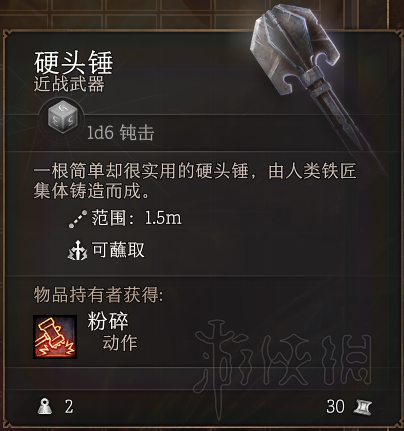Viewport: 404px width, 431px height.
Task: Click the 粉碎 skill action icon
Action: point(55,337)
